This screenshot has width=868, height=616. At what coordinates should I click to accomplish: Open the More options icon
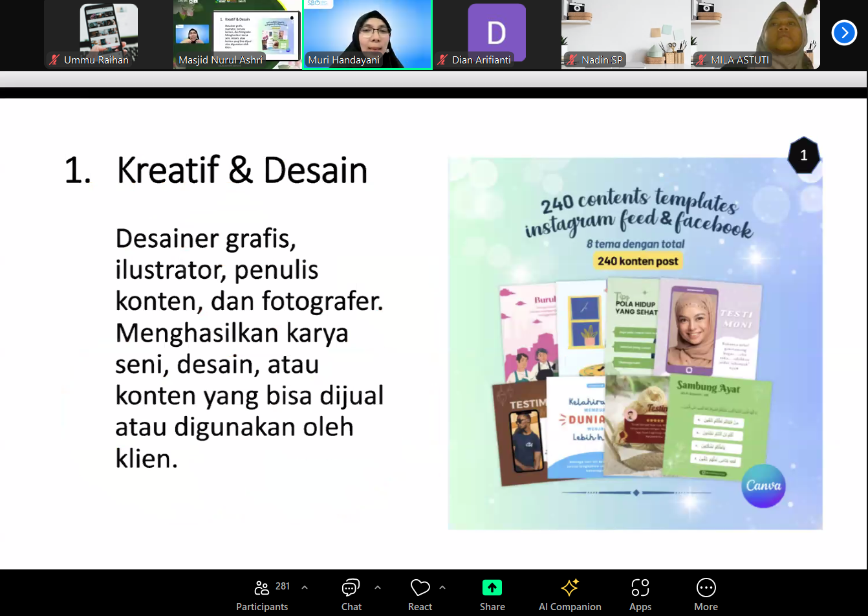706,588
